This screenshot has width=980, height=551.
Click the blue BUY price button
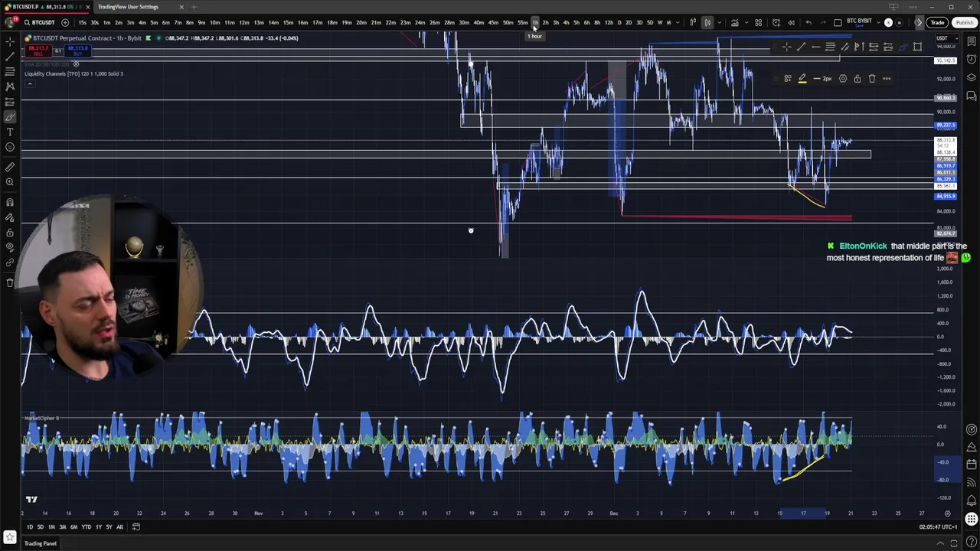pyautogui.click(x=77, y=51)
